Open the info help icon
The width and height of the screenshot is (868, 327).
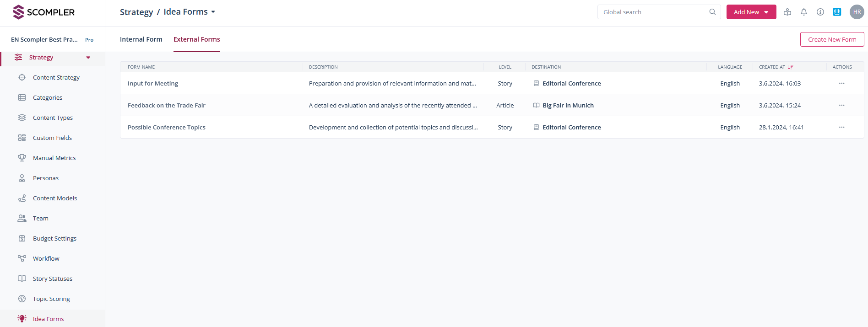click(x=820, y=12)
